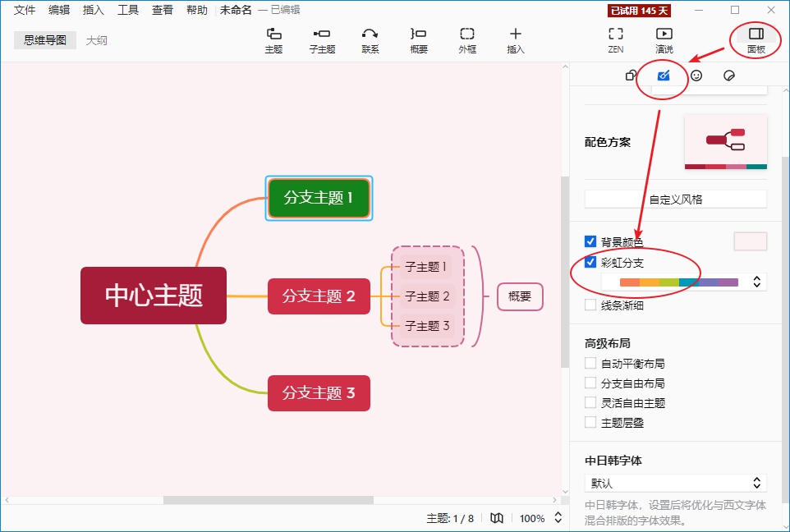790x532 pixels.
Task: Open the map overview icon in status bar
Action: (x=497, y=518)
